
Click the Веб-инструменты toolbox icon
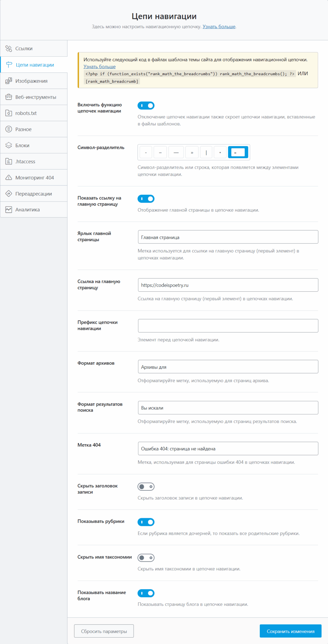click(x=9, y=97)
